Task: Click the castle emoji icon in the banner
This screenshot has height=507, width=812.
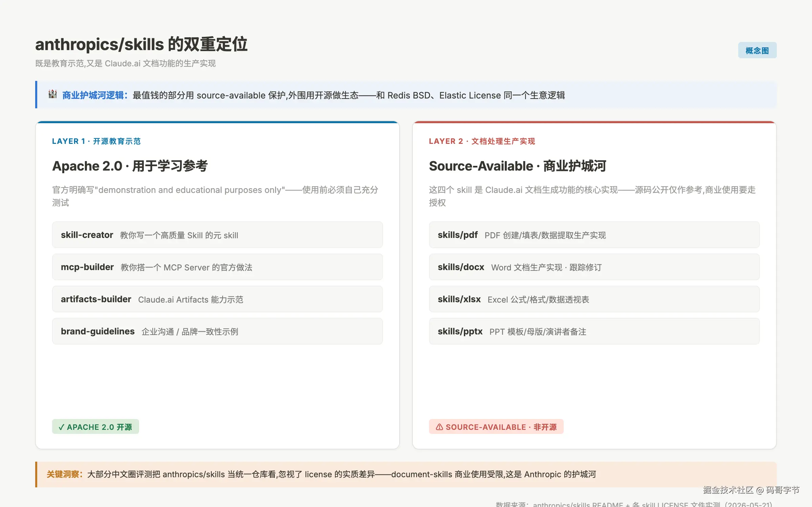Action: point(52,94)
